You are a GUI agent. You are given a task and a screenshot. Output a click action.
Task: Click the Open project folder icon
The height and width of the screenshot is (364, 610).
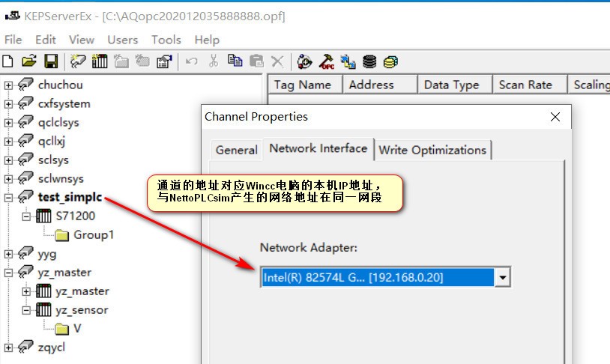point(28,61)
